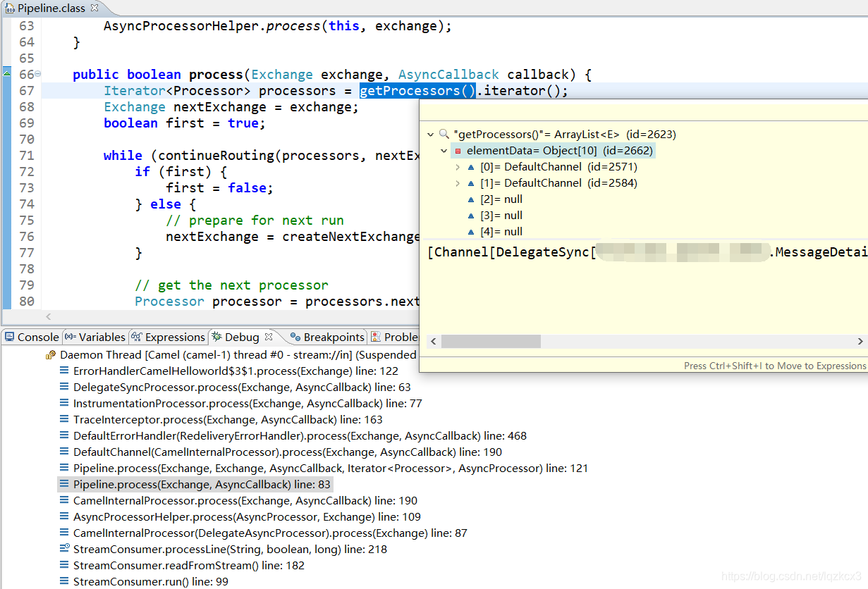868x589 pixels.
Task: Click the AsyncProcessorHelper.process call on line 63
Action: [277, 26]
